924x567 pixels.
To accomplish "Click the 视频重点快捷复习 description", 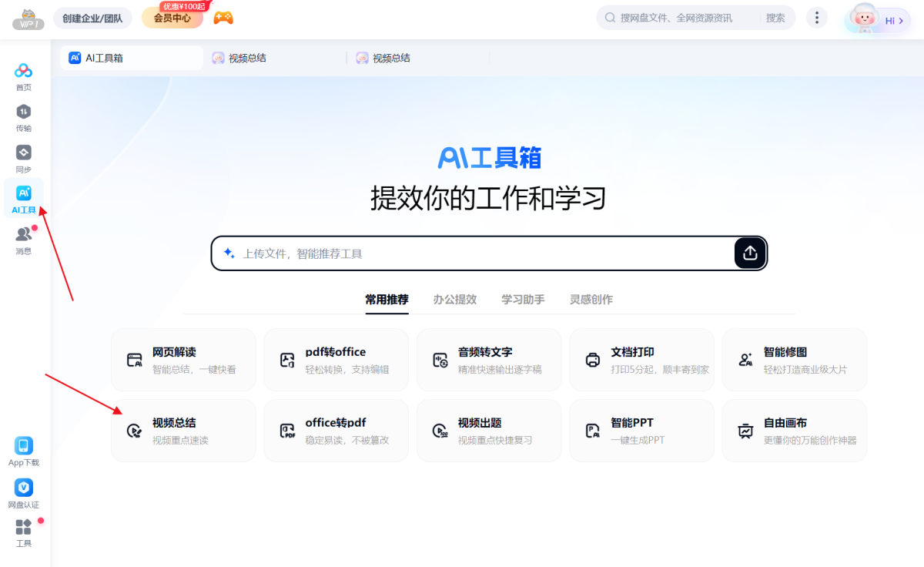I will [x=495, y=441].
